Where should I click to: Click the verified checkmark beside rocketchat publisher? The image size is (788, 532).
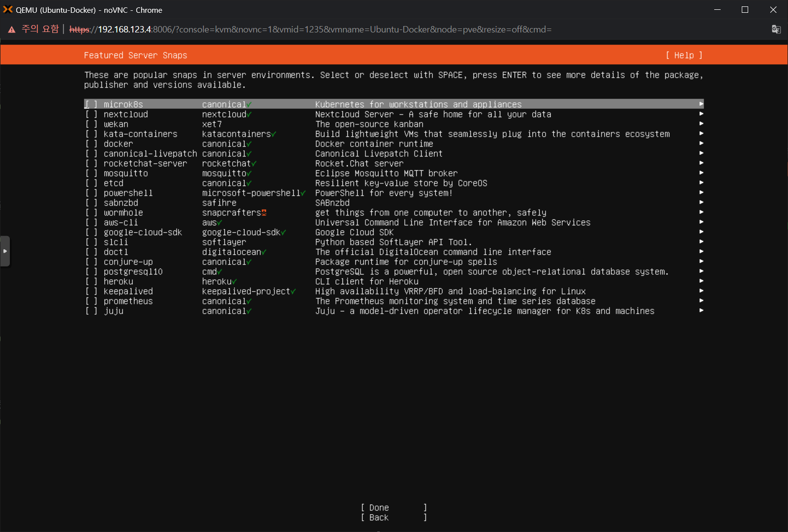point(254,164)
